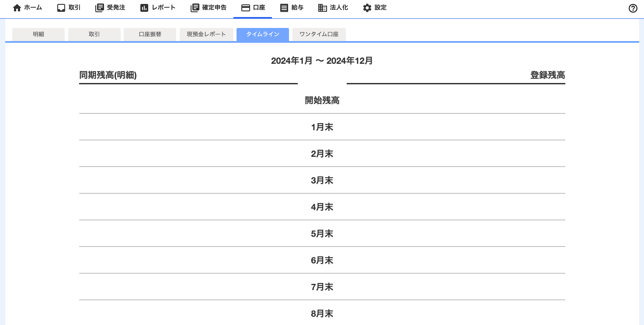Click the 2024年1月 〜 2024年12月 period heading
The width and height of the screenshot is (644, 325).
click(322, 61)
